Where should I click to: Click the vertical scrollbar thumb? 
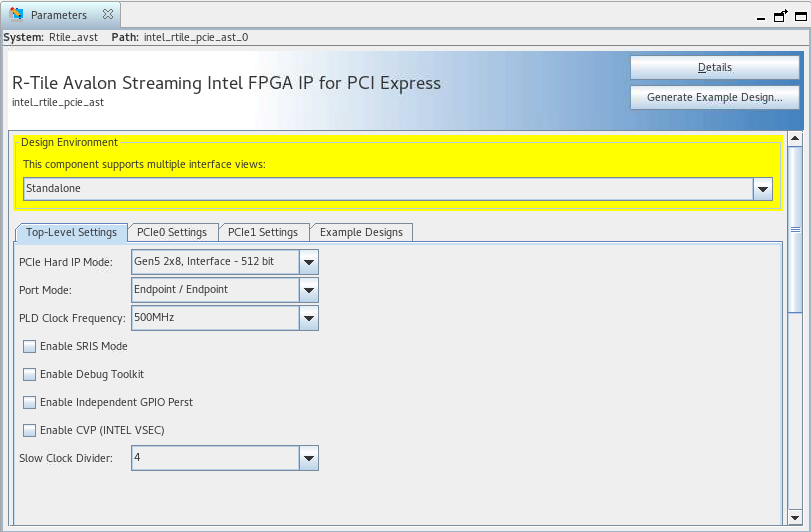[795, 230]
